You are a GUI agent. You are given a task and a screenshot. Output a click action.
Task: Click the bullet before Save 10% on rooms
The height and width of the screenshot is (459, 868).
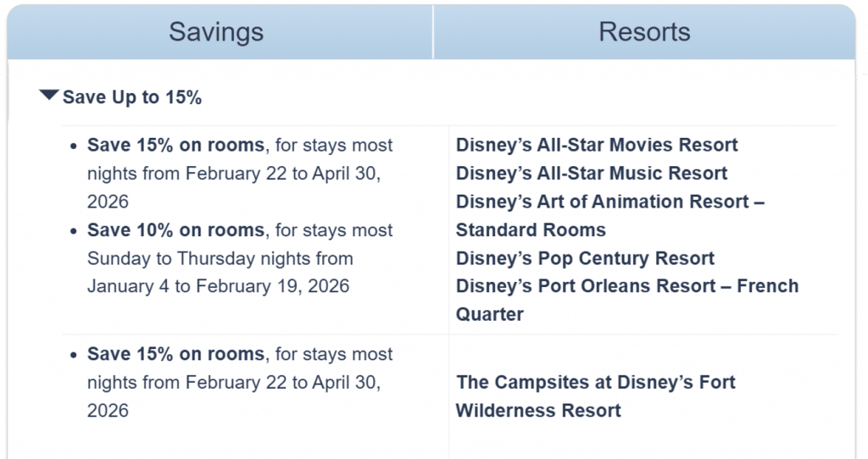pyautogui.click(x=73, y=231)
